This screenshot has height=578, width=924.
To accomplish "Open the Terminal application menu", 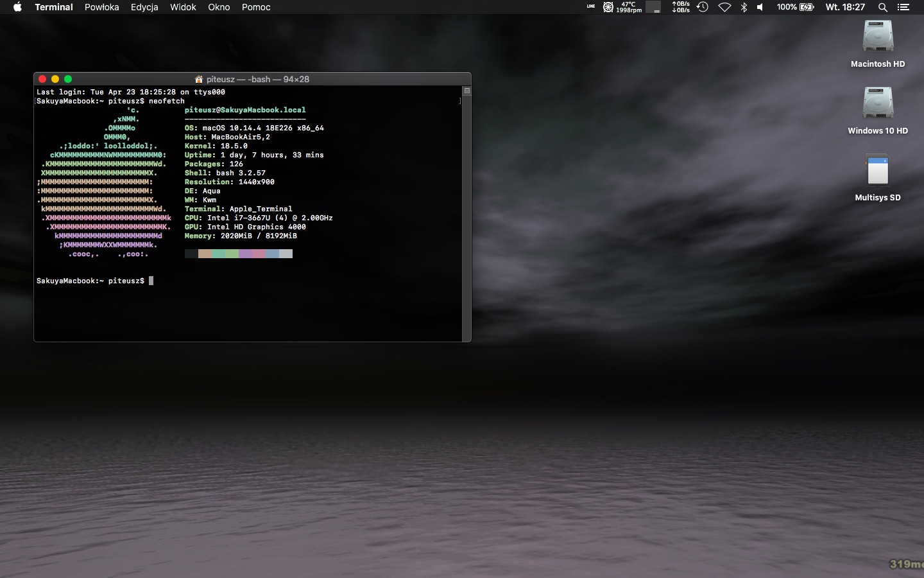I will pyautogui.click(x=54, y=7).
